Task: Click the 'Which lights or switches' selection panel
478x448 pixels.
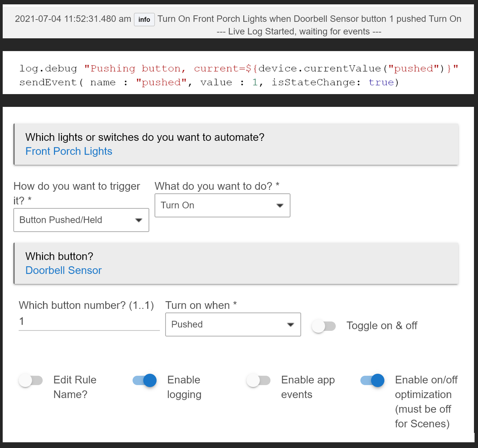Action: coord(236,144)
